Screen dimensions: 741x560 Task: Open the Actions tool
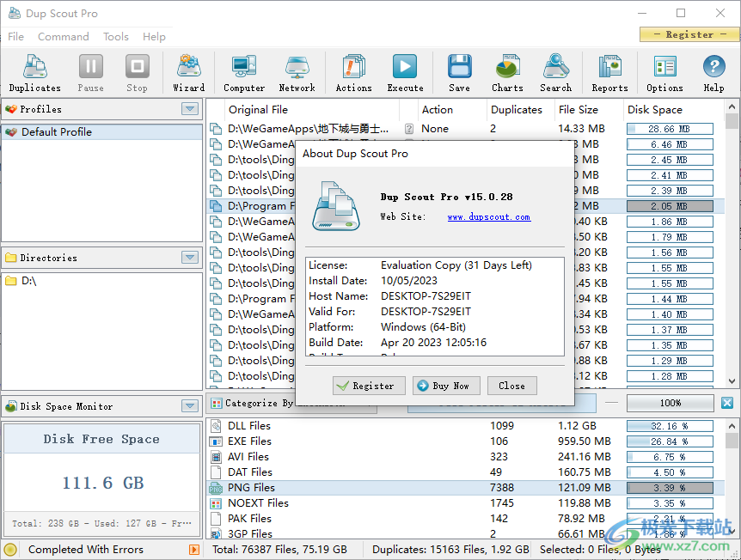coord(353,73)
